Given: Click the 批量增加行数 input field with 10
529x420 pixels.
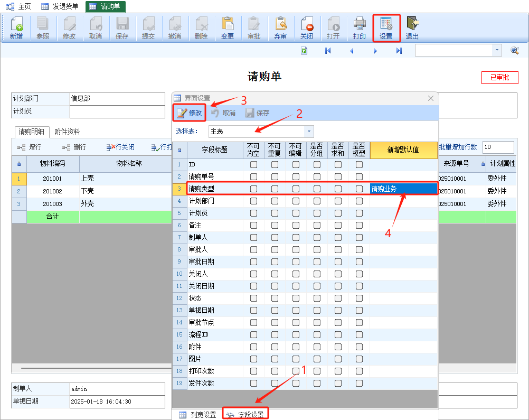Looking at the screenshot, I should click(x=498, y=147).
